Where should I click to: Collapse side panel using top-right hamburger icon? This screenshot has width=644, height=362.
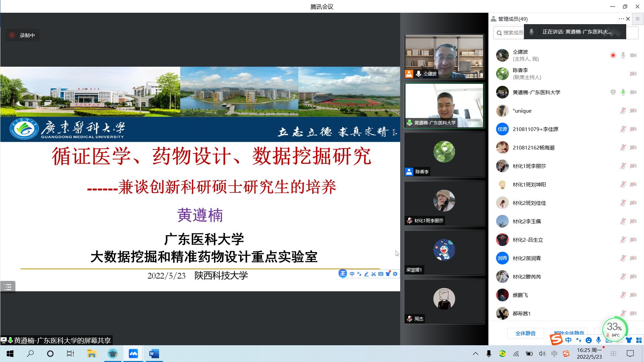638,19
